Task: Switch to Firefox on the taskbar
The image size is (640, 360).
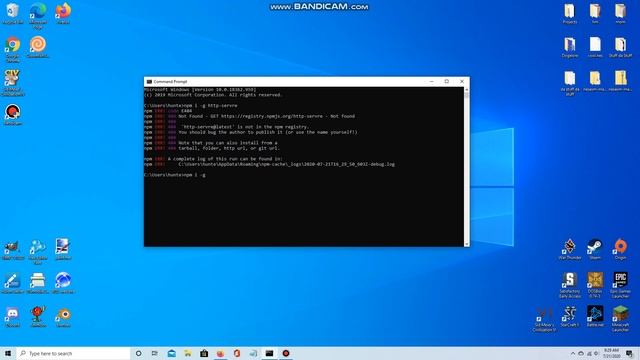Action: click(220, 353)
